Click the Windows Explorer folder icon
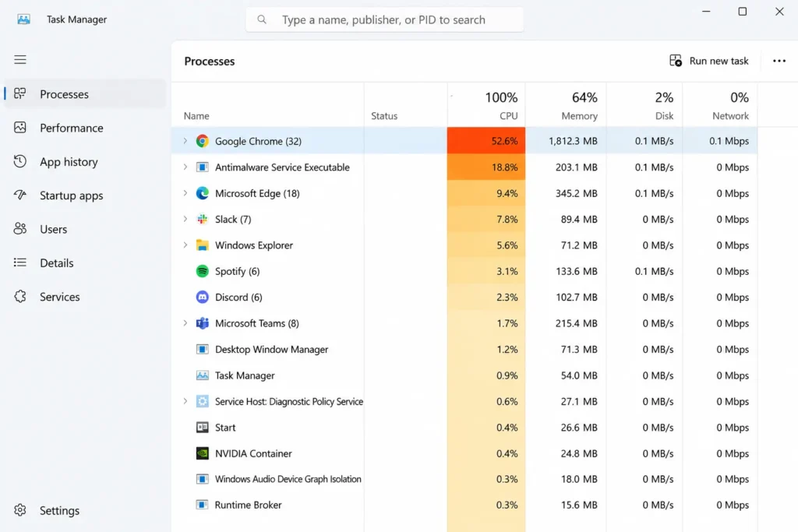This screenshot has height=532, width=798. click(x=202, y=245)
